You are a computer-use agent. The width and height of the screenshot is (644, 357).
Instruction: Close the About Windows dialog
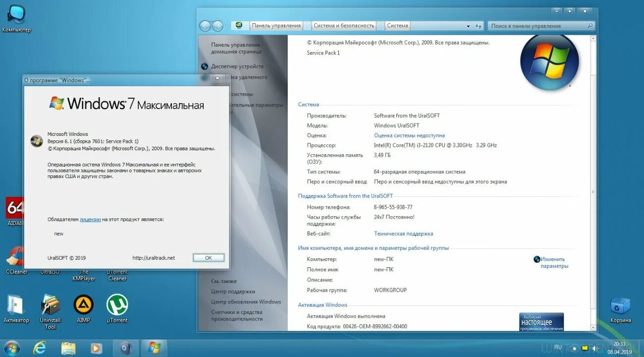[217, 78]
